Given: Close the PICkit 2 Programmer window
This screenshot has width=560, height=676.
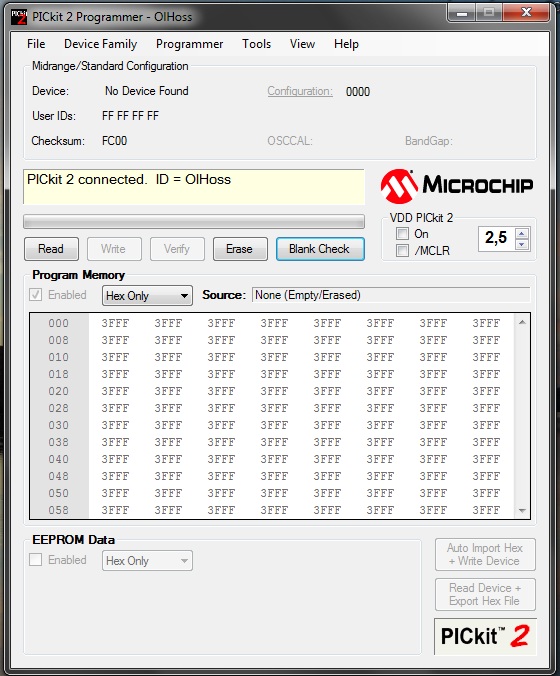Looking at the screenshot, I should (526, 12).
